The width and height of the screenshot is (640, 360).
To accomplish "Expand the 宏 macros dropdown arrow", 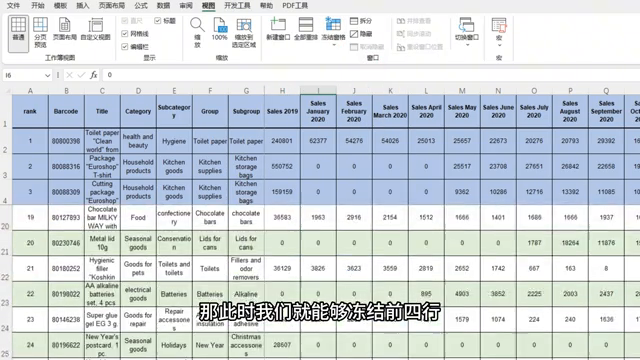I will click(x=499, y=45).
